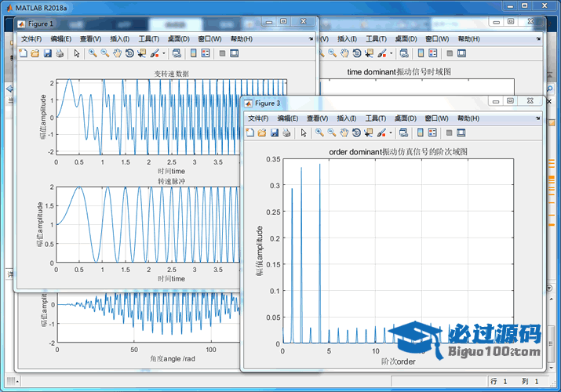Toggle Pan hand tool in Figure 1
Screen dimensions: 561x392
point(117,53)
